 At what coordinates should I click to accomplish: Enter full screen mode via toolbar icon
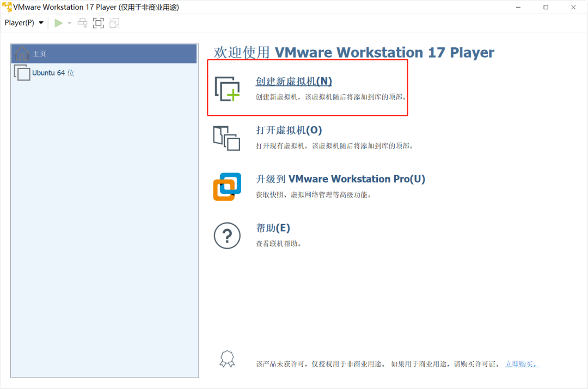click(x=98, y=23)
